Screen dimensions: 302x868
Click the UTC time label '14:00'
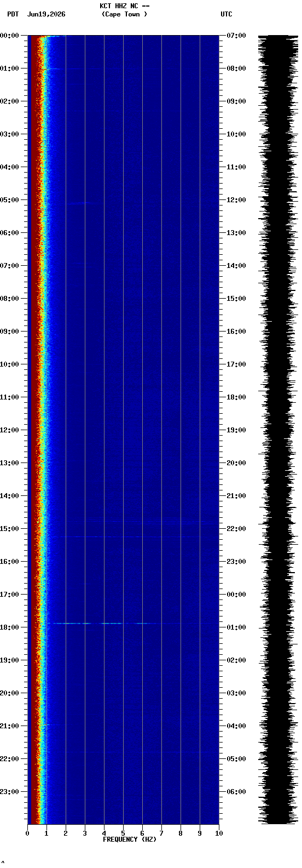coord(236,266)
